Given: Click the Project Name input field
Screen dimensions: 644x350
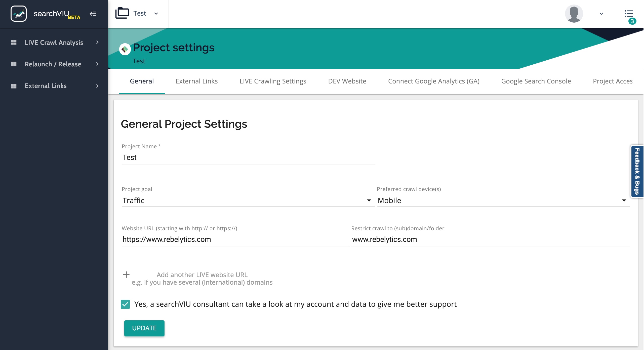Looking at the screenshot, I should [x=248, y=157].
